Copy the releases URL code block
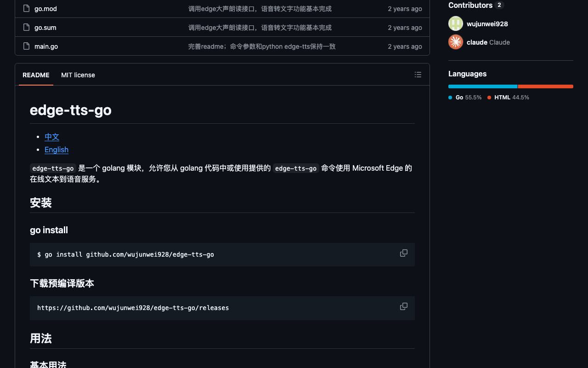Image resolution: width=588 pixels, height=368 pixels. click(403, 306)
